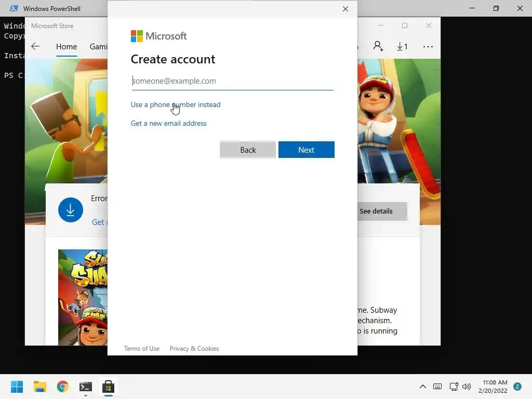
Task: Show hidden system tray icons
Action: point(423,387)
